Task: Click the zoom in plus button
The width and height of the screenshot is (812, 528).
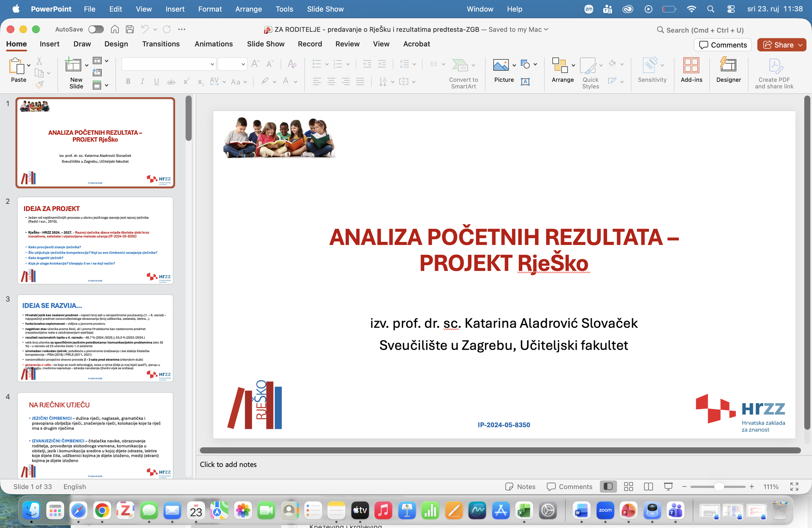Action: pyautogui.click(x=752, y=486)
